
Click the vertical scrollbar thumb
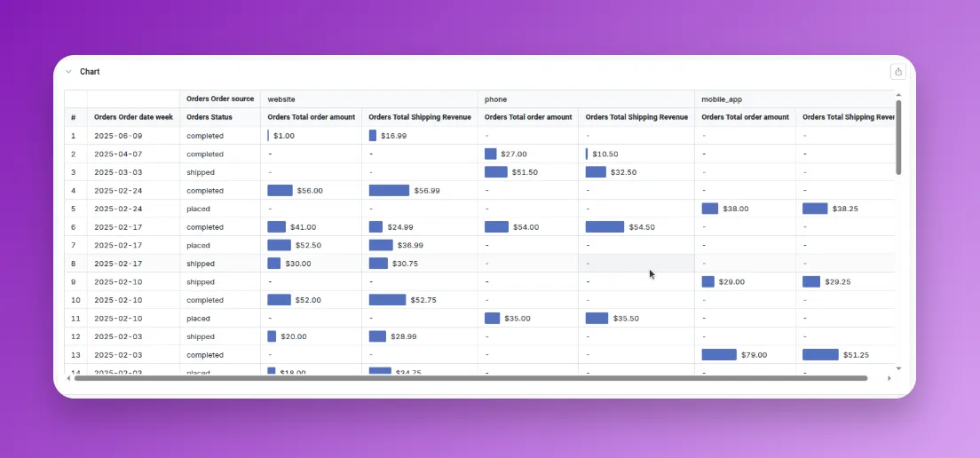click(898, 138)
